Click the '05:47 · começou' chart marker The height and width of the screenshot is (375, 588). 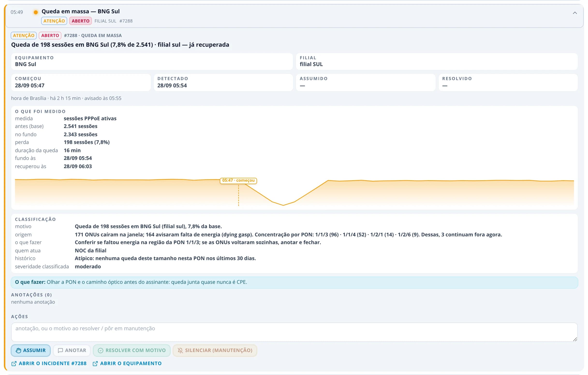[238, 180]
